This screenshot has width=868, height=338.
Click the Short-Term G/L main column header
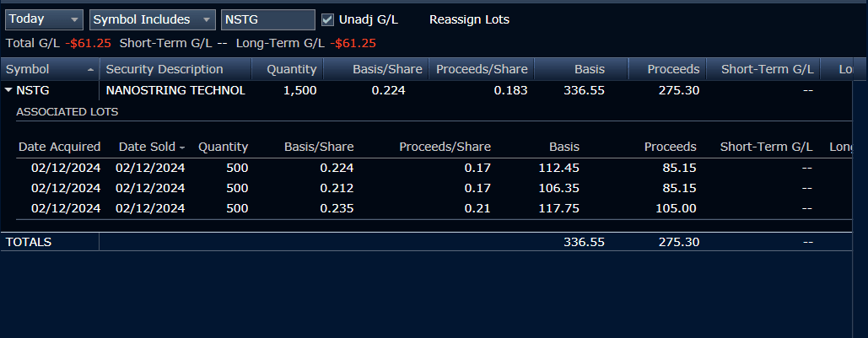tap(767, 69)
